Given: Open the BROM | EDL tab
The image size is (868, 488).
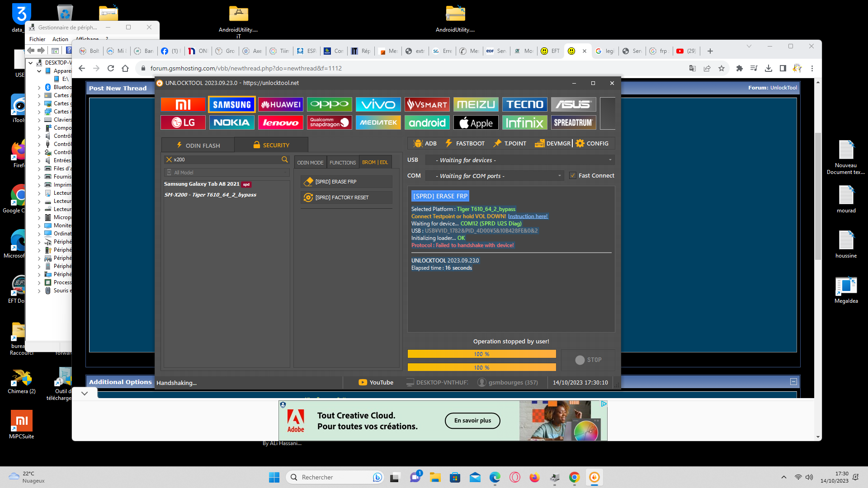Looking at the screenshot, I should coord(375,162).
